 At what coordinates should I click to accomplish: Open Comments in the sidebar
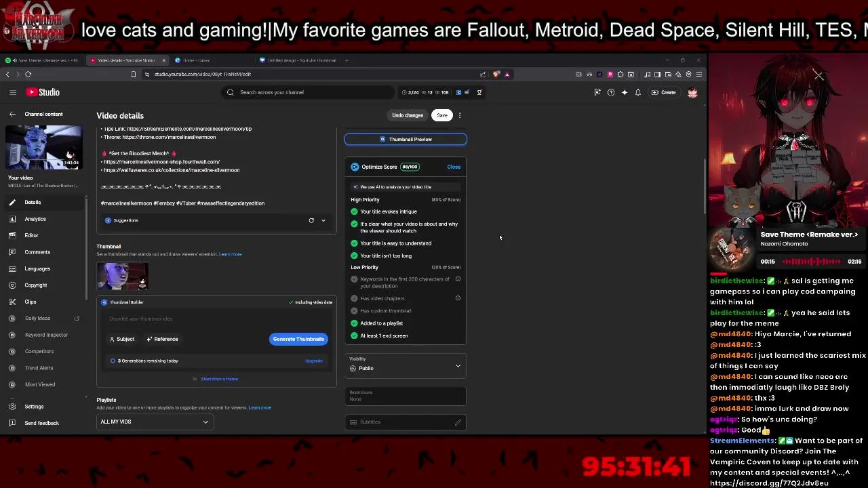click(x=43, y=252)
